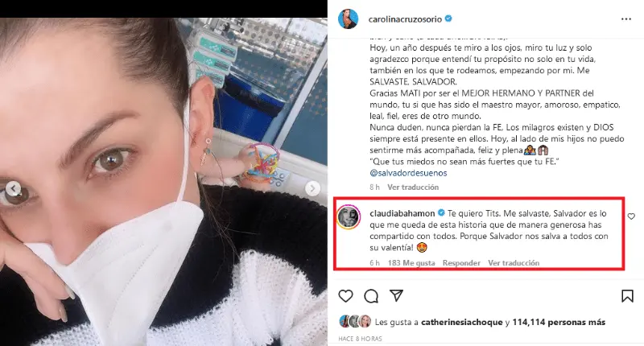Image resolution: width=644 pixels, height=346 pixels.
Task: Share post via paper plane icon
Action: coord(396,295)
